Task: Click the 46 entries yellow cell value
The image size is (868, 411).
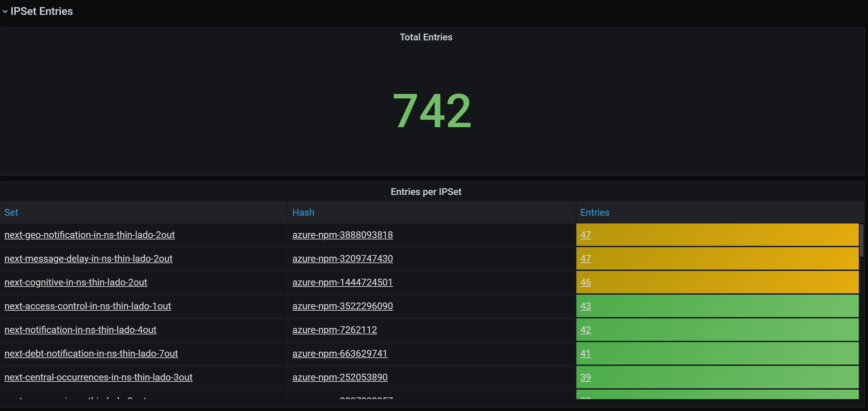Action: [586, 282]
